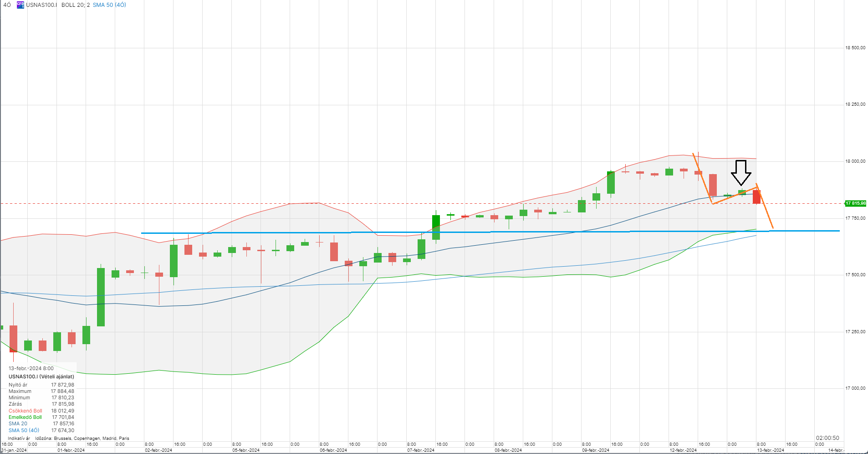The image size is (868, 454).
Task: Open the USNAS100.I instrument label
Action: point(41,5)
